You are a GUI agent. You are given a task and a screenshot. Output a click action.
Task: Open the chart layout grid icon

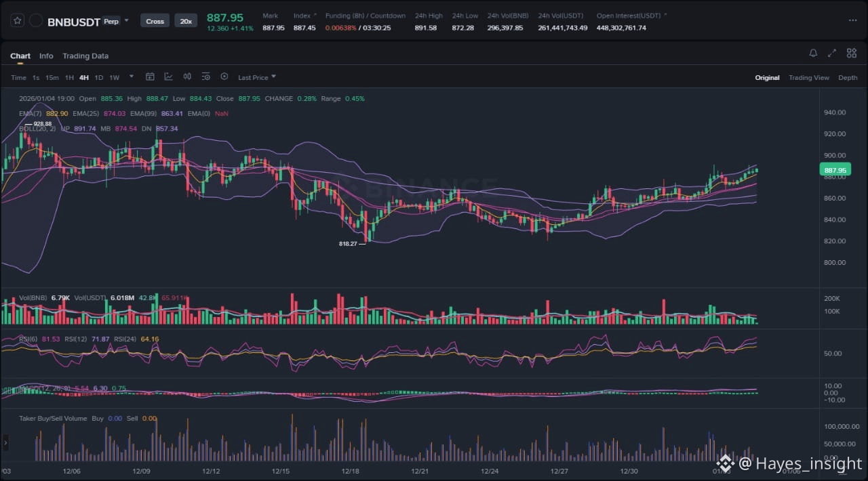[x=850, y=53]
